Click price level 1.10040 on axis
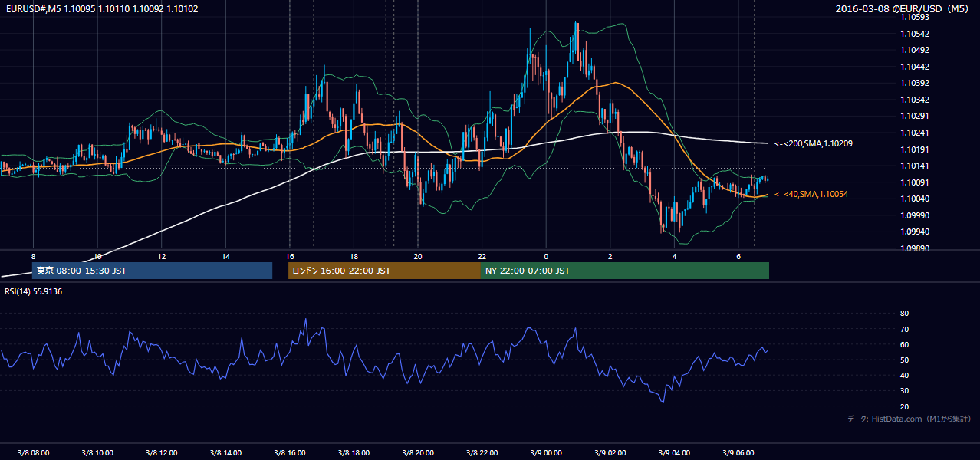Screen dimensions: 980x460 point(915,199)
